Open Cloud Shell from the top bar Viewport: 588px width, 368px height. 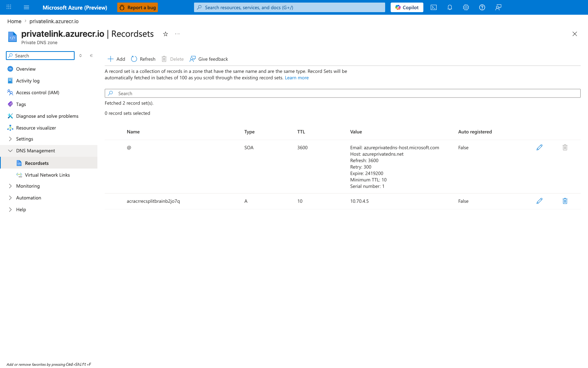pyautogui.click(x=434, y=7)
